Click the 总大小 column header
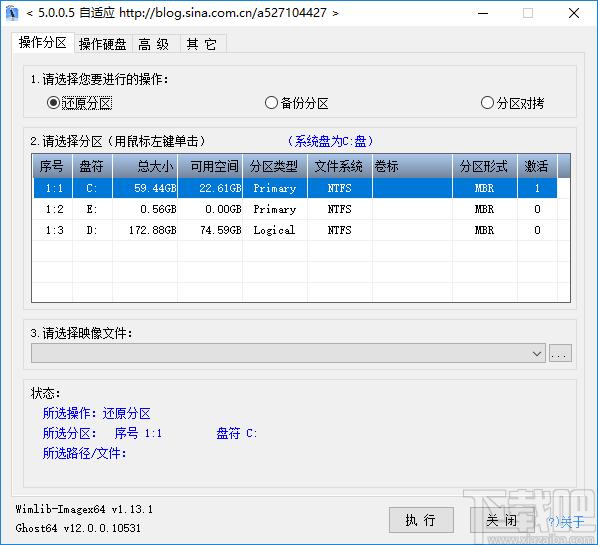This screenshot has width=598, height=545. [145, 166]
